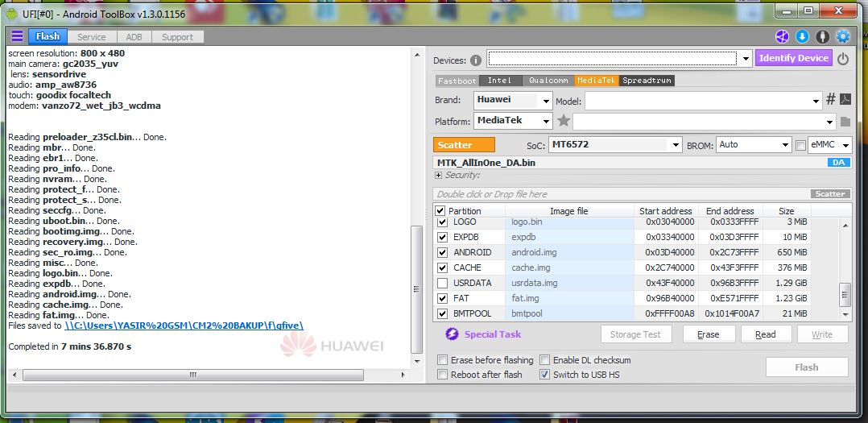Click the blue download icon
The width and height of the screenshot is (868, 423).
[x=802, y=36]
